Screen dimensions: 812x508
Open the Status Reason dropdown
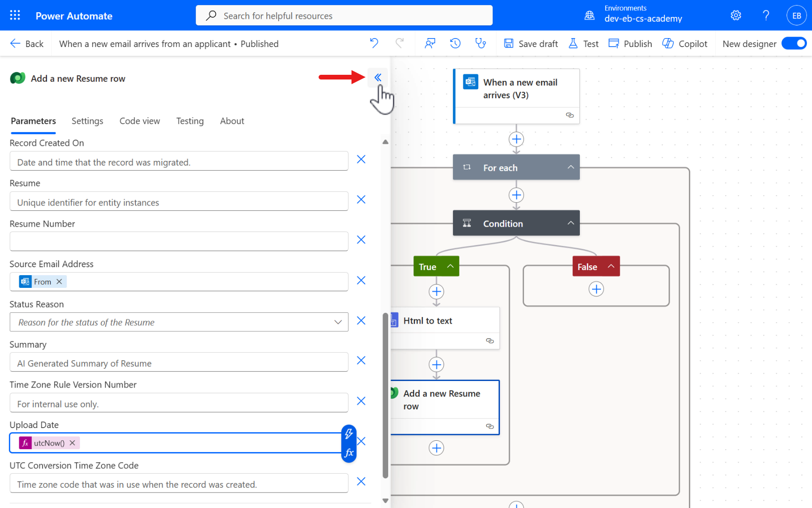(338, 322)
